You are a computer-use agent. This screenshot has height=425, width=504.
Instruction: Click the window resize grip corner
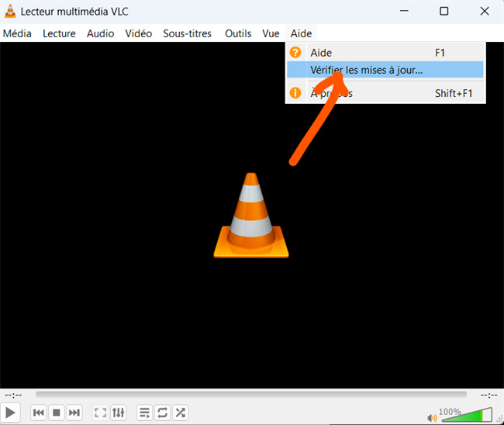(x=500, y=421)
